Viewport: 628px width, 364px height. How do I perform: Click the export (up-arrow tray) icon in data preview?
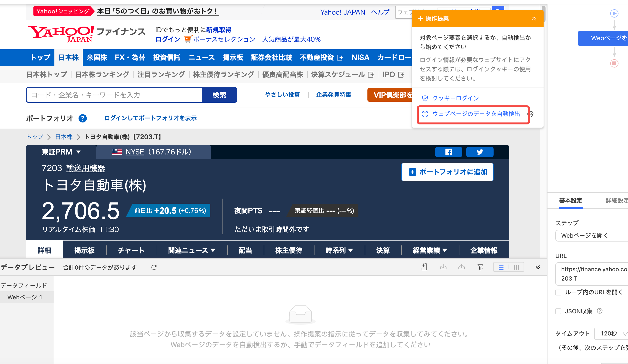click(x=462, y=267)
